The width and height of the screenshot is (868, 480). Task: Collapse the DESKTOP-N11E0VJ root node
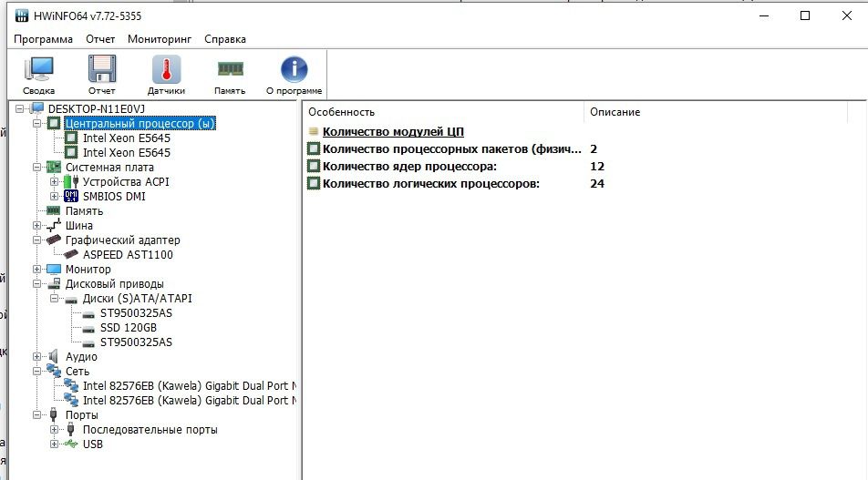[19, 108]
